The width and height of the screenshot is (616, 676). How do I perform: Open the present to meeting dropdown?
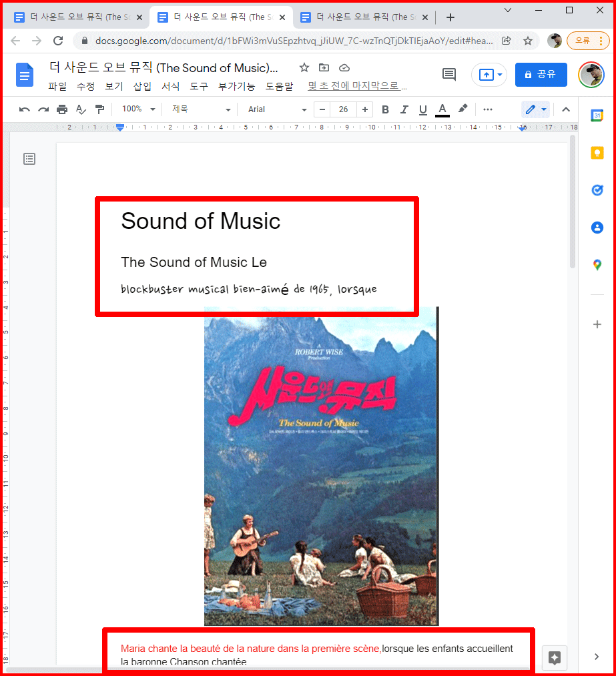click(489, 75)
